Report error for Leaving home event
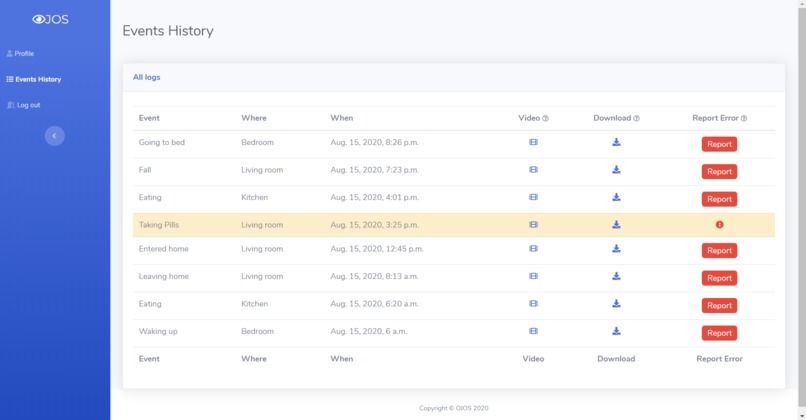 coord(719,278)
